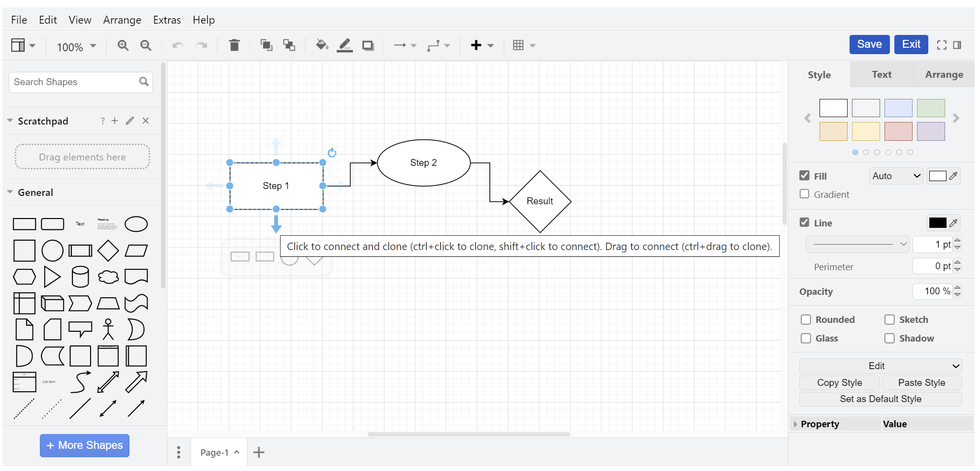Select the cylinder shape from General palette
980x471 pixels.
tap(80, 277)
